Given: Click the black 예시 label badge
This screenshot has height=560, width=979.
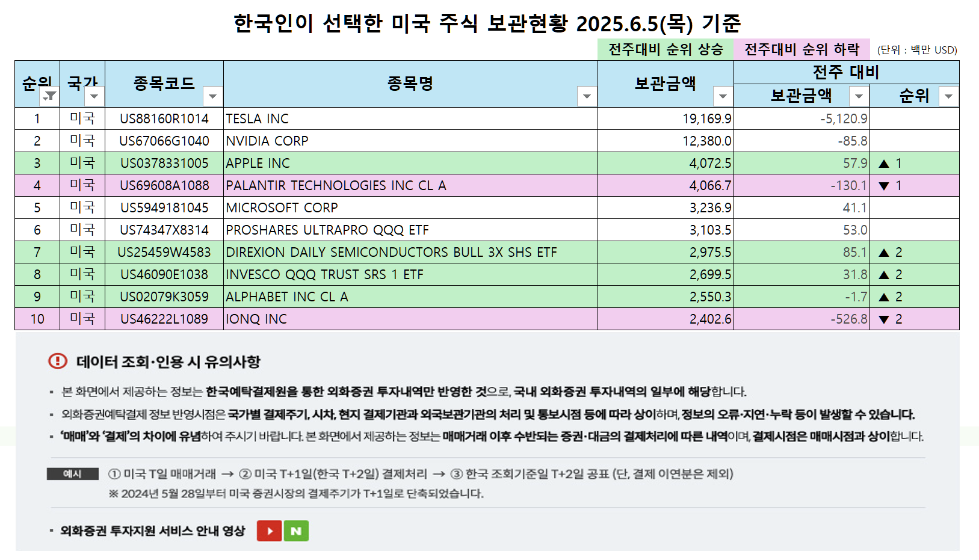Looking at the screenshot, I should 73,474.
